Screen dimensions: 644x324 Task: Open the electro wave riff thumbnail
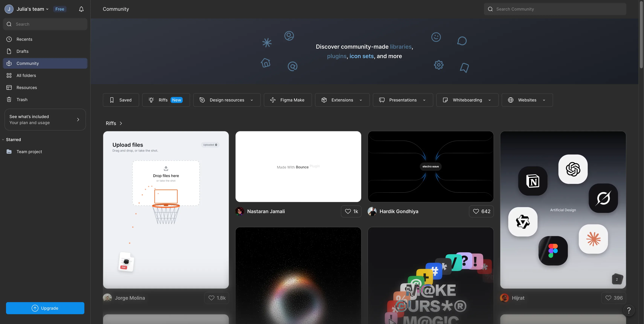point(430,167)
